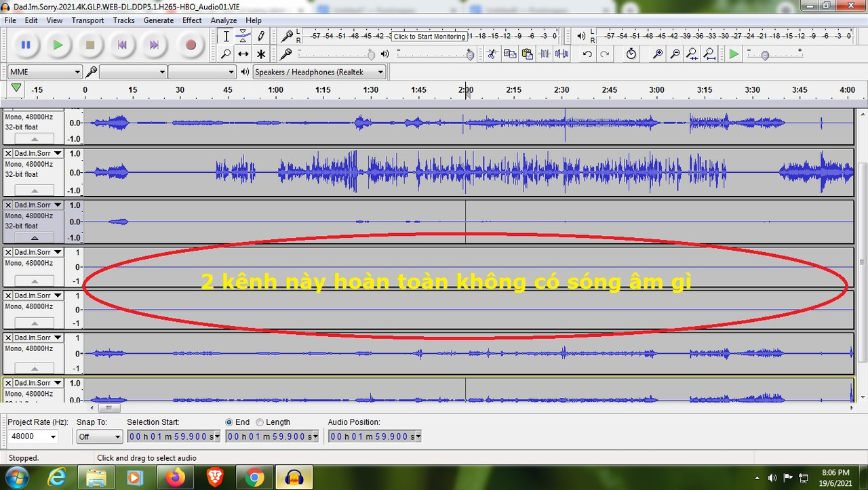Image resolution: width=868 pixels, height=490 pixels.
Task: Click the Selection Start time field
Action: point(170,436)
